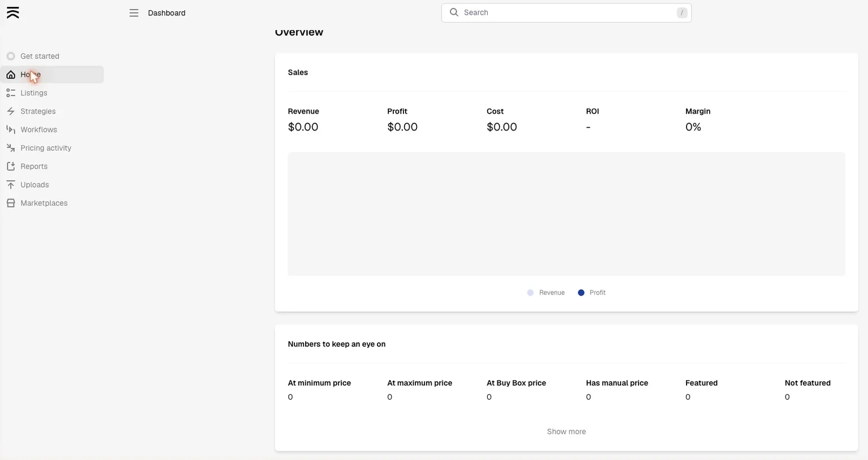
Task: Toggle the Profit legend dot
Action: point(581,293)
